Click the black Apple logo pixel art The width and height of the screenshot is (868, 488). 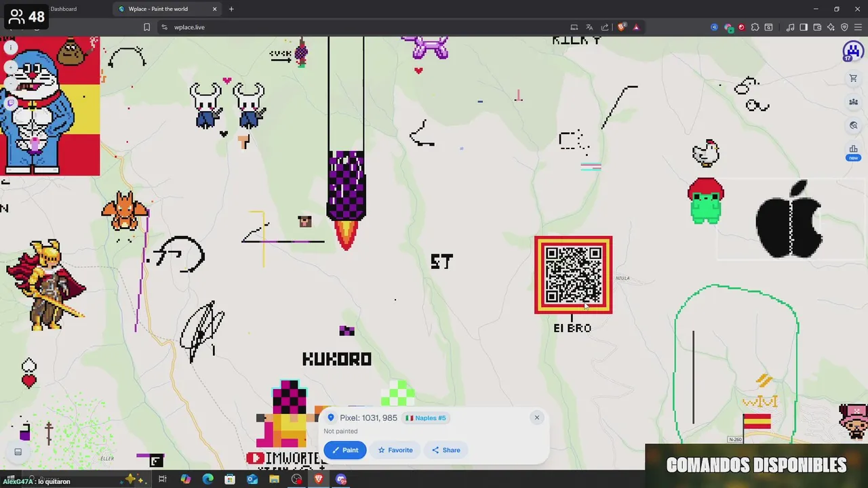[789, 219]
